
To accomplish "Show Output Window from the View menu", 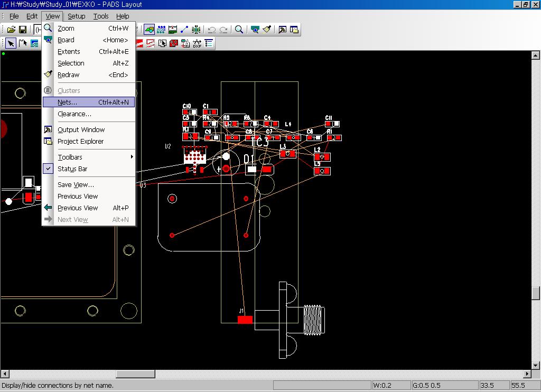I will coord(89,130).
